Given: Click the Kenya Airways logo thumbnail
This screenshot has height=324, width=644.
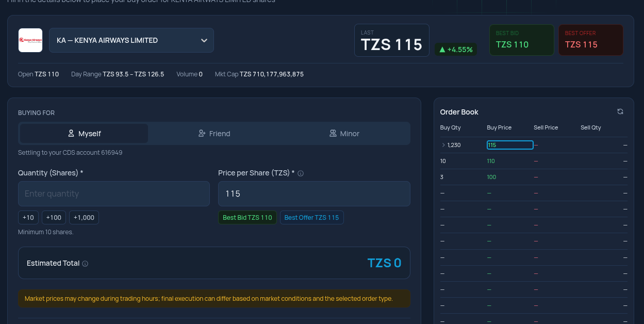Looking at the screenshot, I should coord(30,40).
